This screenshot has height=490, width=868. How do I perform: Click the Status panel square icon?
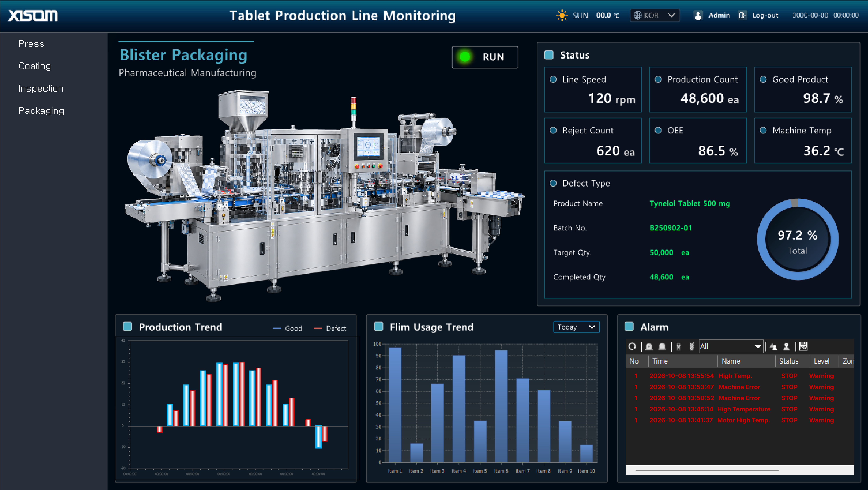click(549, 55)
